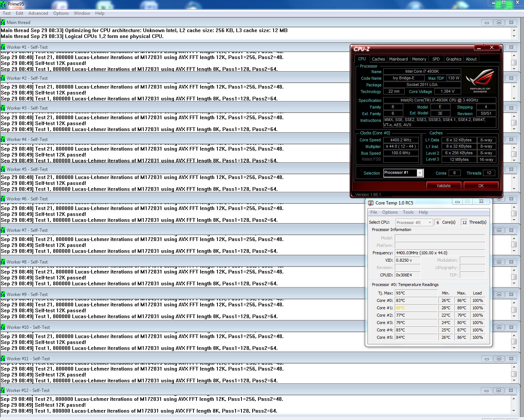This screenshot has width=524, height=420.
Task: Click the Validate button in CPU-Z
Action: click(443, 186)
